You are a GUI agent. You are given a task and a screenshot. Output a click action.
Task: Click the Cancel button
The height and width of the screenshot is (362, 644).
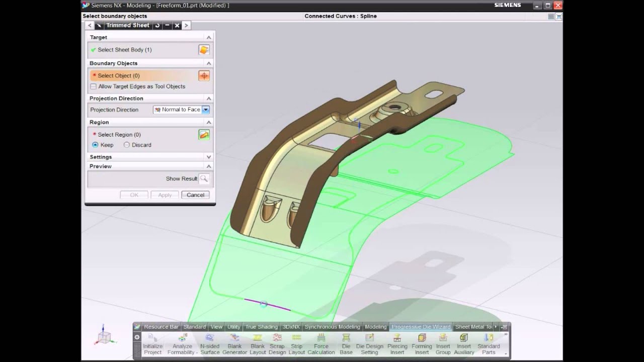pyautogui.click(x=195, y=195)
